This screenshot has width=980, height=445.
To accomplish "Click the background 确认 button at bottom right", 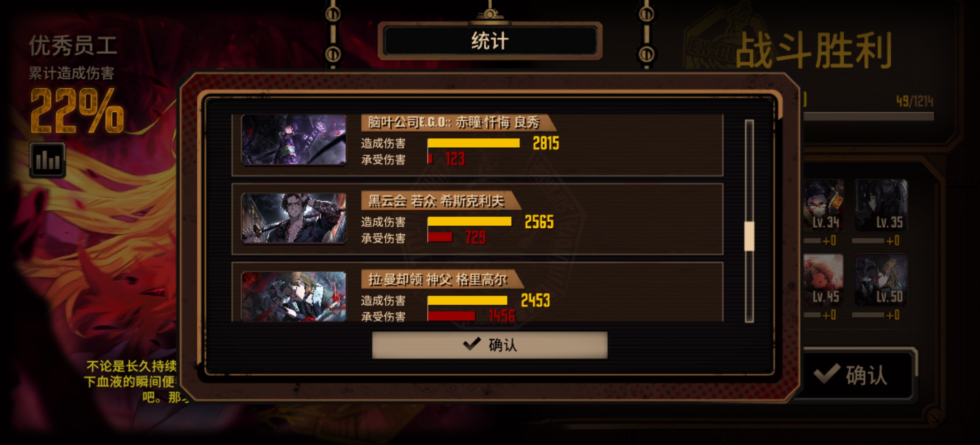I will click(857, 375).
